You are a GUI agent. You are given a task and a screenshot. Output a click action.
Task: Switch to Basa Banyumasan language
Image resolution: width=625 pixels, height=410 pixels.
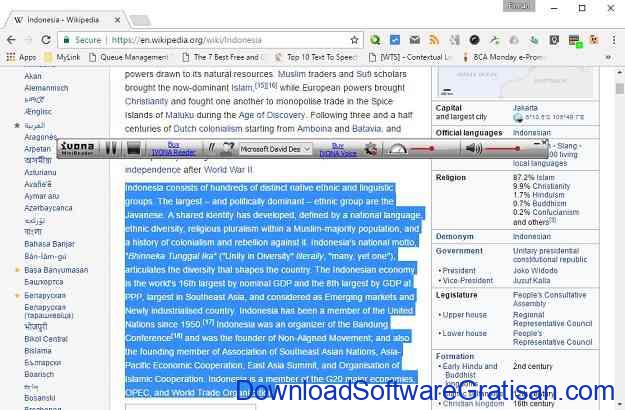(x=56, y=270)
